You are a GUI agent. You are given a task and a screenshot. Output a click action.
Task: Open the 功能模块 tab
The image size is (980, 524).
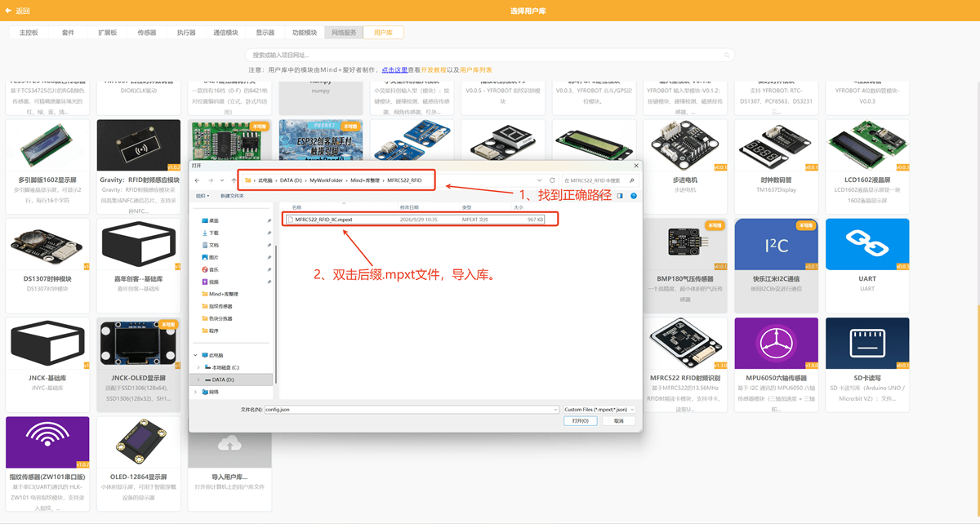305,33
